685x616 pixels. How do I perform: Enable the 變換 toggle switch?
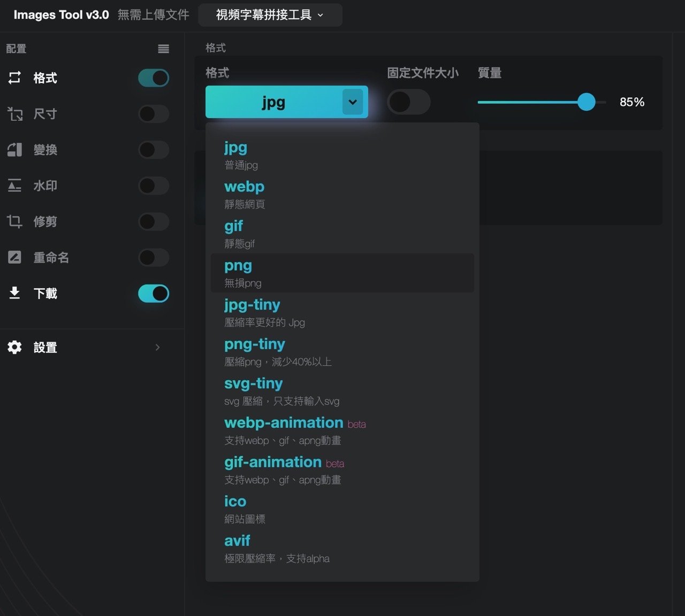(x=154, y=150)
